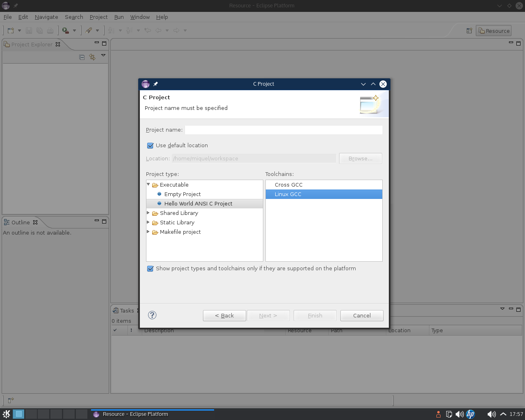This screenshot has width=525, height=420.
Task: Click the Cancel button in C Project dialog
Action: pyautogui.click(x=362, y=315)
